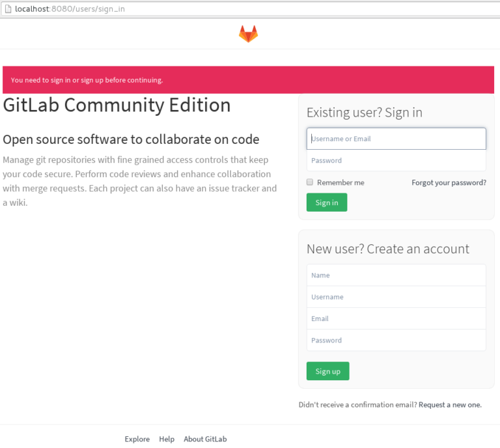Viewport: 500px width, 448px height.
Task: Focus the Username or Email field
Action: point(396,139)
